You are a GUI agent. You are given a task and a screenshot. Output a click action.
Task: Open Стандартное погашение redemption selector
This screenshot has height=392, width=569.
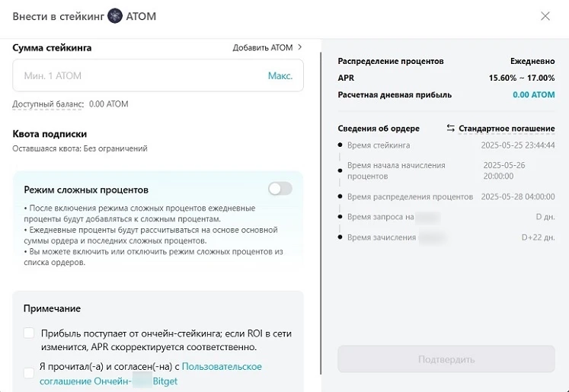507,129
